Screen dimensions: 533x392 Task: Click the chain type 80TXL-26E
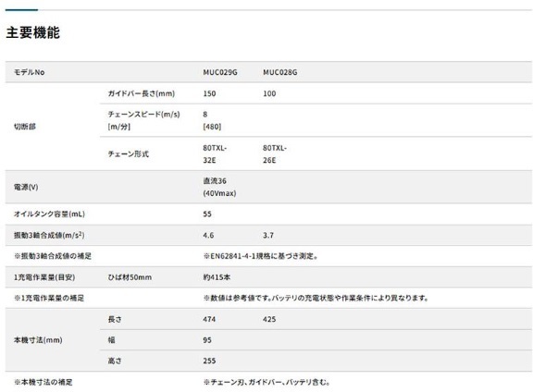[274, 153]
